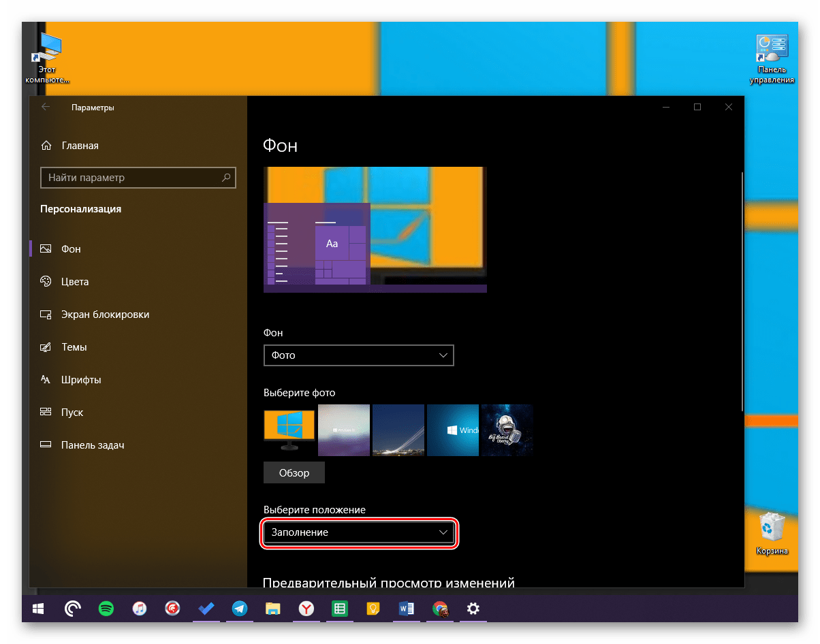
Task: Maximize the Параметры window
Action: click(x=697, y=107)
